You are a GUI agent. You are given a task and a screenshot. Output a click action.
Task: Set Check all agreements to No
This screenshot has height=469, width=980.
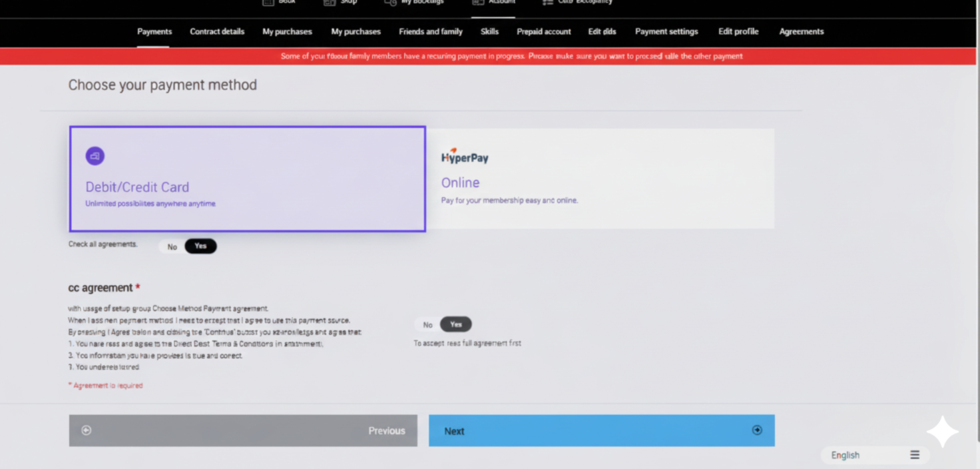pyautogui.click(x=172, y=247)
